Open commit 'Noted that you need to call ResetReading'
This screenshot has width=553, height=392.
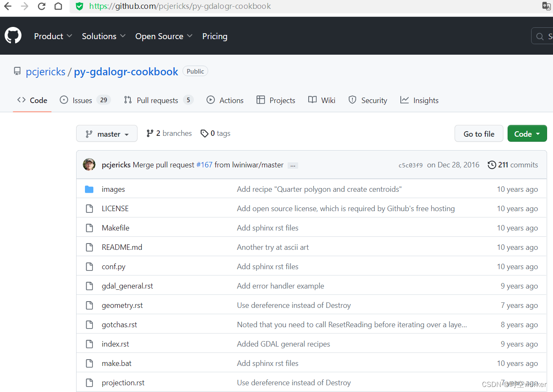click(352, 325)
